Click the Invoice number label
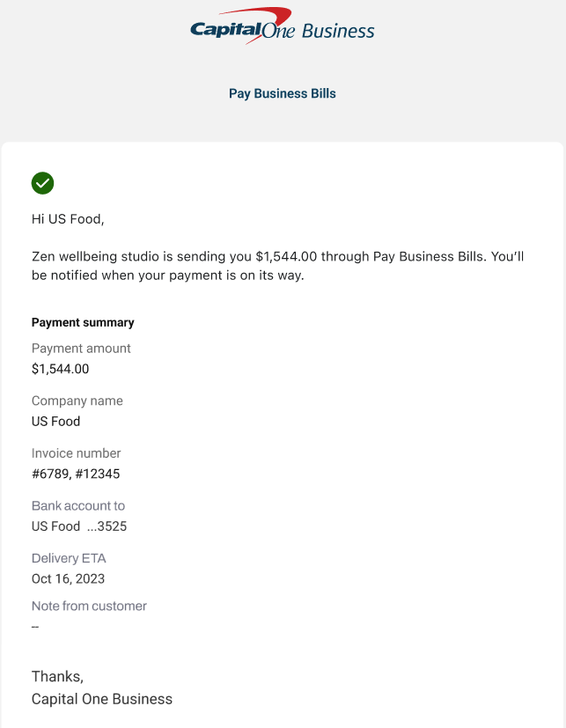 77,453
